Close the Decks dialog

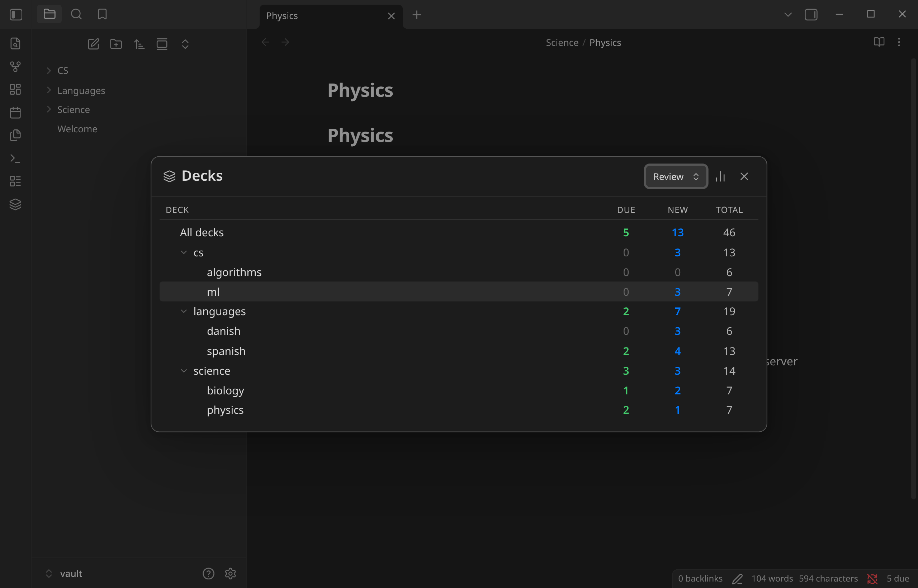pos(744,176)
